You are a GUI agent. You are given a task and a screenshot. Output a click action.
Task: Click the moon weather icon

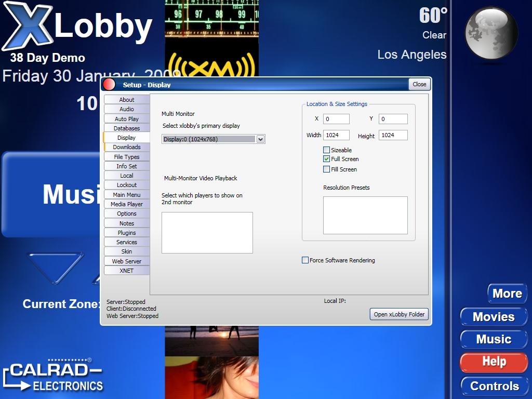[x=490, y=33]
